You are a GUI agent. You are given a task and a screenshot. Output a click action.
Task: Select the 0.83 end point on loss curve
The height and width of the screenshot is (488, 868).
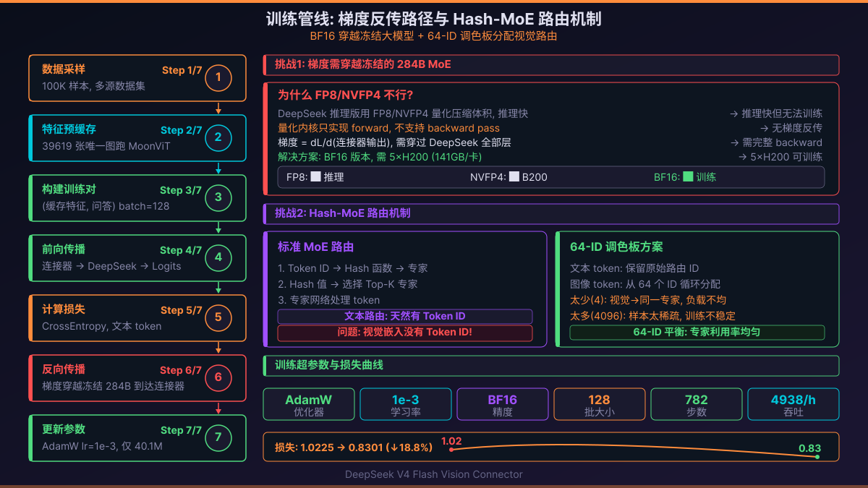pyautogui.click(x=817, y=457)
